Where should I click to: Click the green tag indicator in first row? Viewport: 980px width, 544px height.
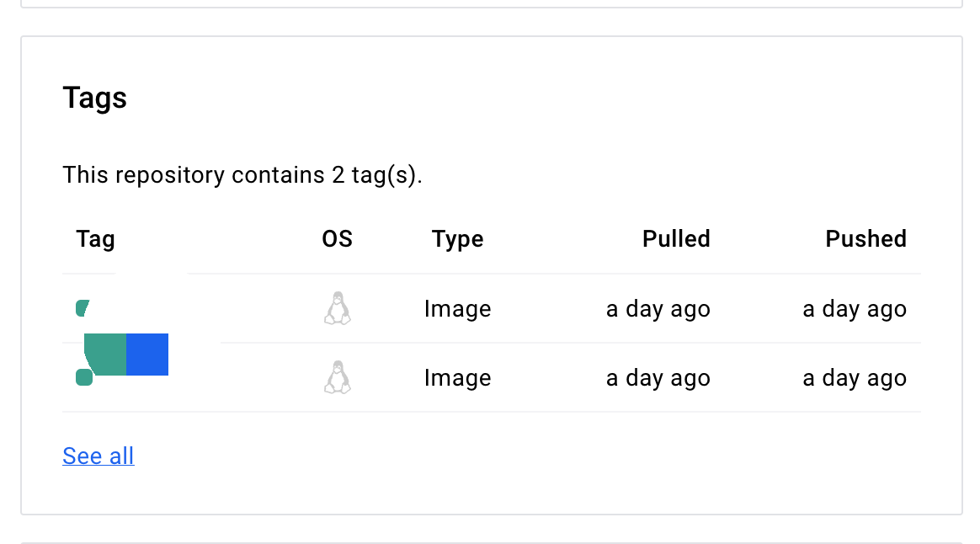click(83, 308)
